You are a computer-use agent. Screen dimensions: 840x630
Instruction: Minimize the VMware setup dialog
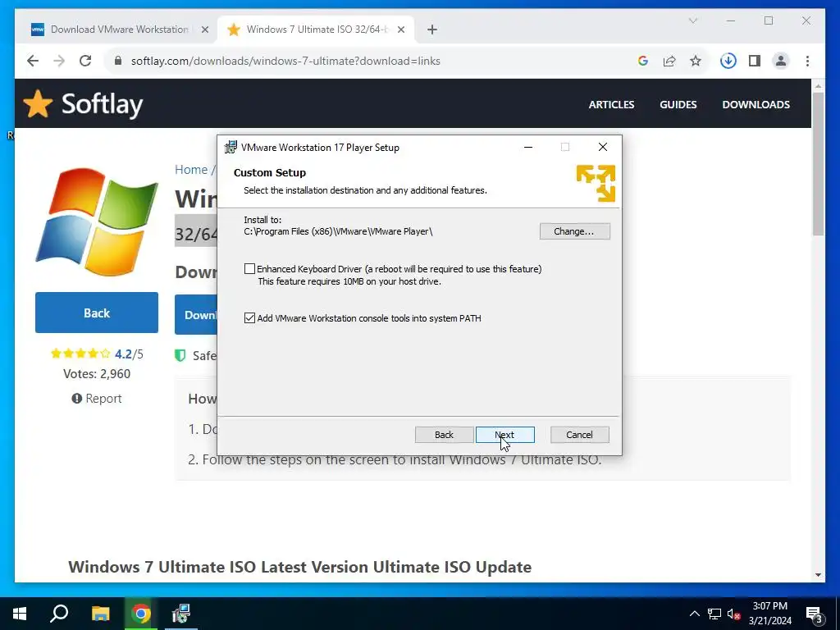[x=528, y=148]
